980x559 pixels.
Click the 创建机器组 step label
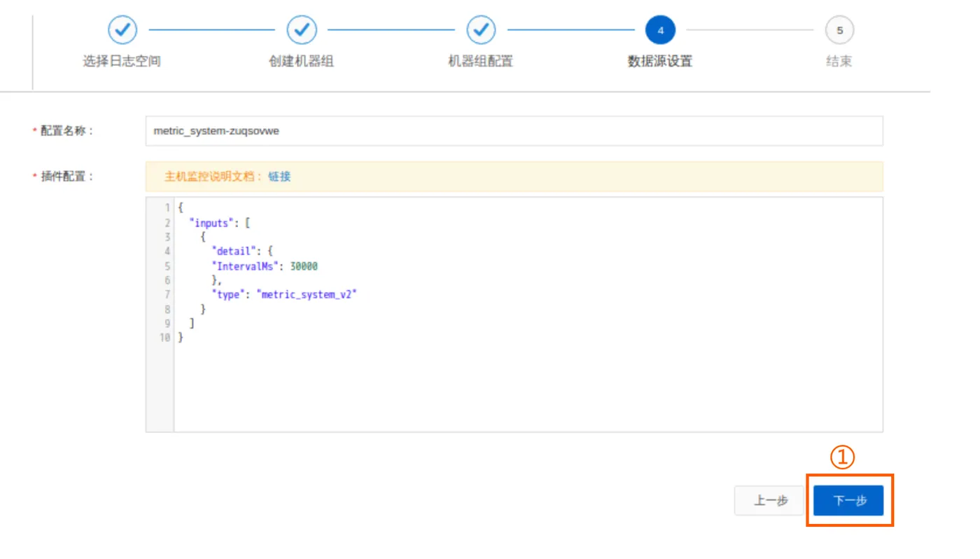pyautogui.click(x=302, y=62)
